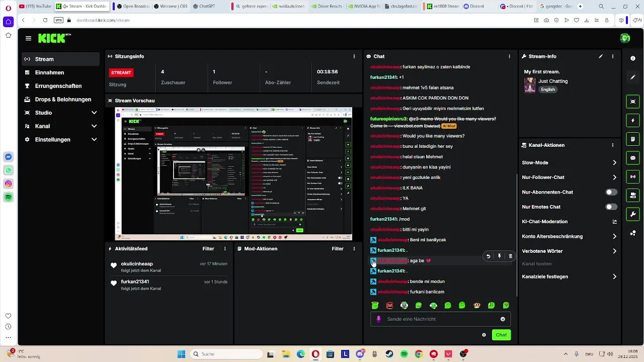Screen dimensions: 644x362
Task: Delete the hovered chat message with trash icon
Action: [x=510, y=256]
